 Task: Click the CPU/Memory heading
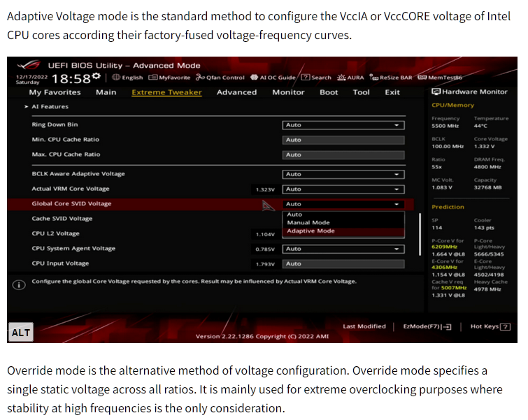452,105
